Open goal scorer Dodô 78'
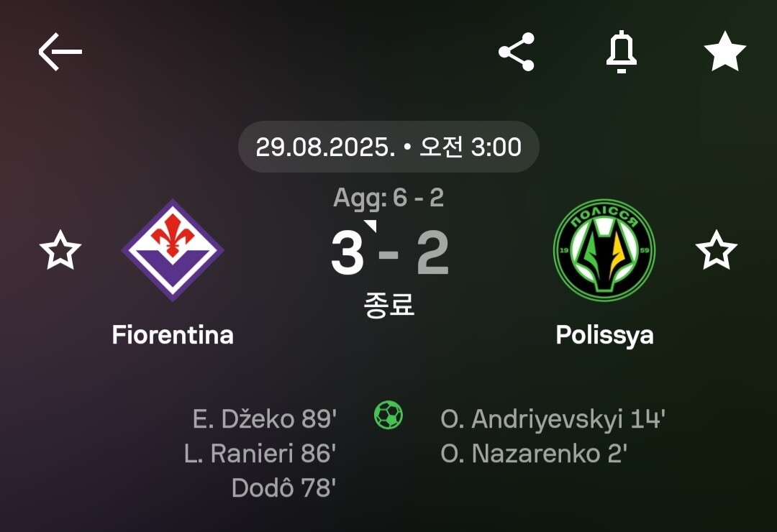The image size is (777, 532). pos(284,488)
